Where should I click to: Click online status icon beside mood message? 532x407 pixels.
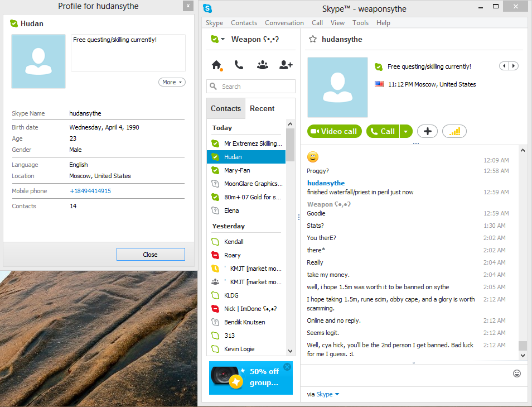pyautogui.click(x=379, y=66)
